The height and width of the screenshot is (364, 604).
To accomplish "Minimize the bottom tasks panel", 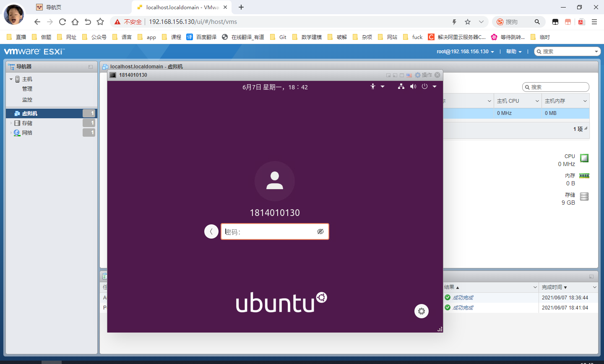I will pyautogui.click(x=591, y=276).
